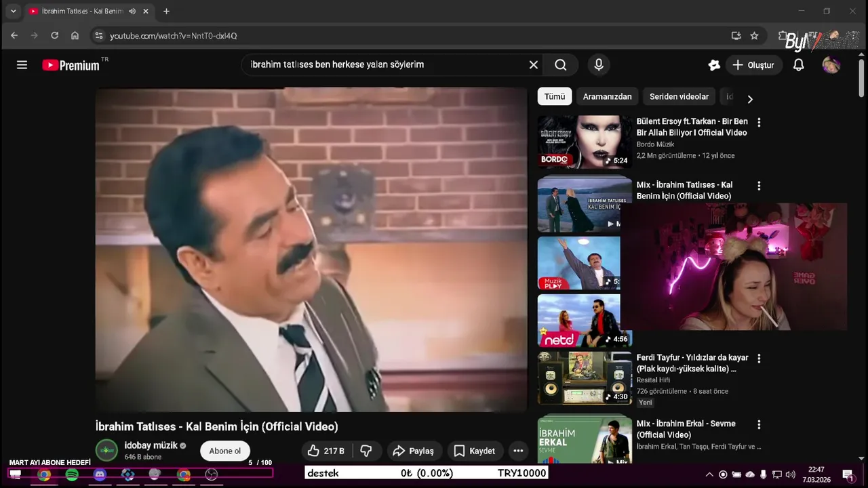Focus the YouTube search input field

click(x=387, y=64)
